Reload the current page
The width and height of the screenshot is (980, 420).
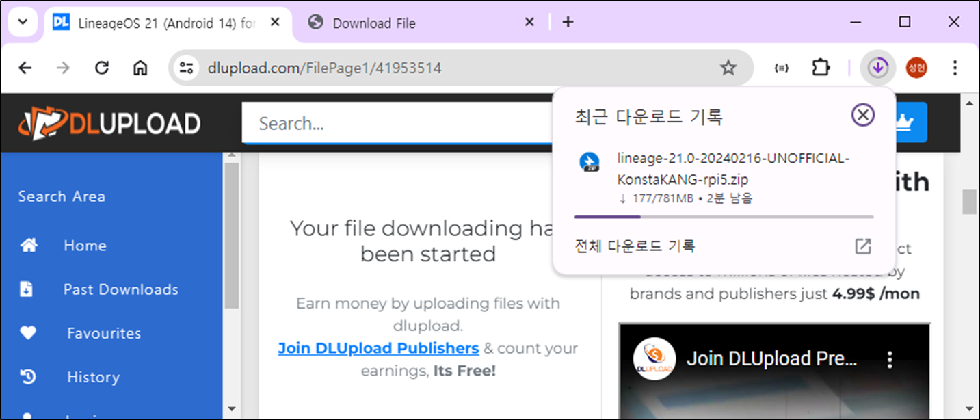click(x=102, y=68)
